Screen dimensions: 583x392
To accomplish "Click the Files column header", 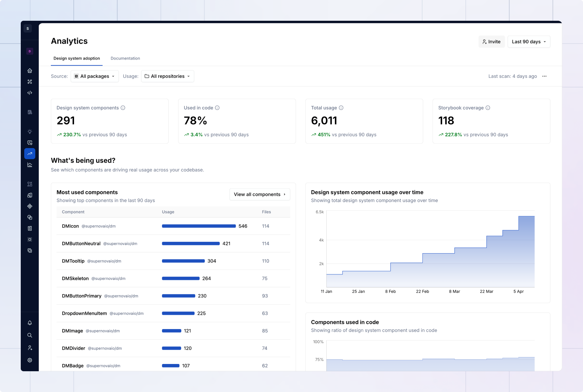I will tap(266, 212).
